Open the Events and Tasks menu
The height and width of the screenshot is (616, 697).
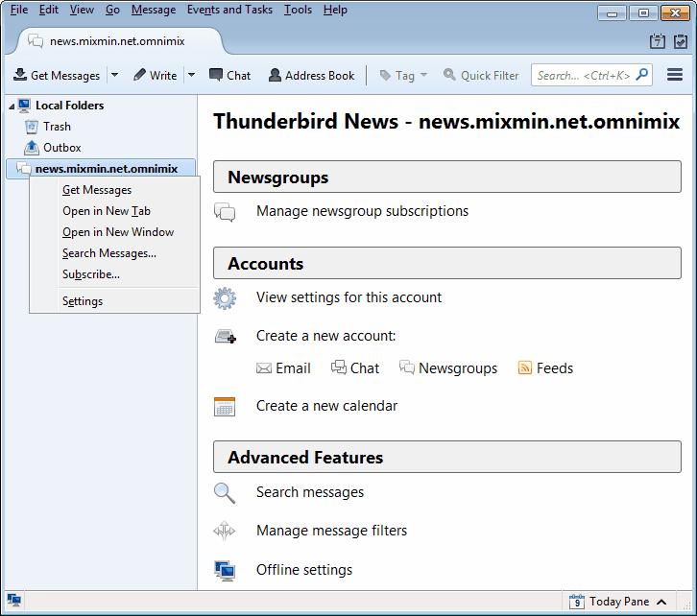coord(229,10)
